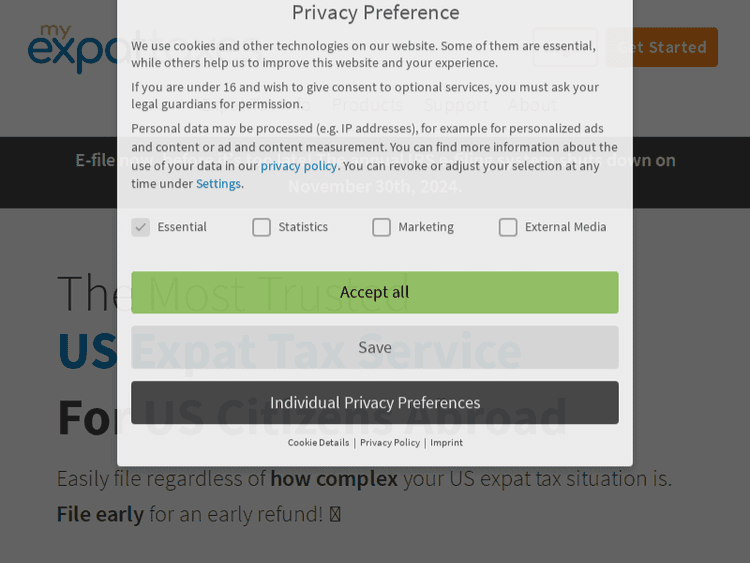Open the Imprint link
The height and width of the screenshot is (563, 750).
pos(446,443)
